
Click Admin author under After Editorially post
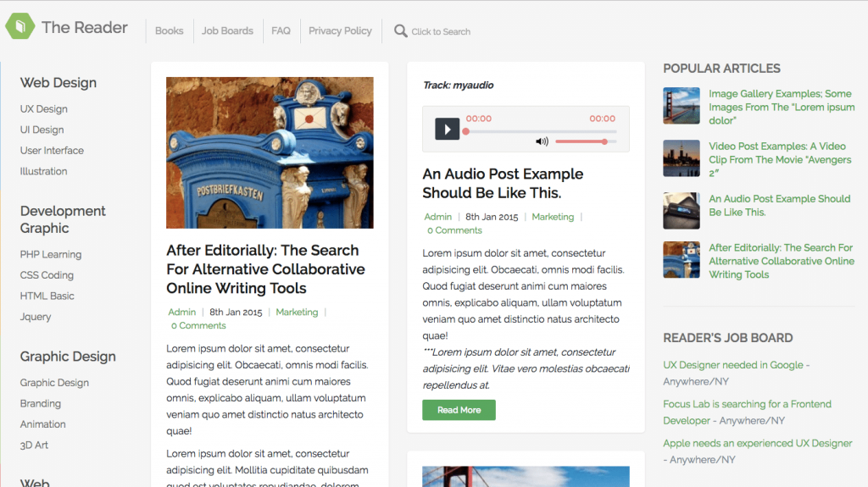[182, 313]
